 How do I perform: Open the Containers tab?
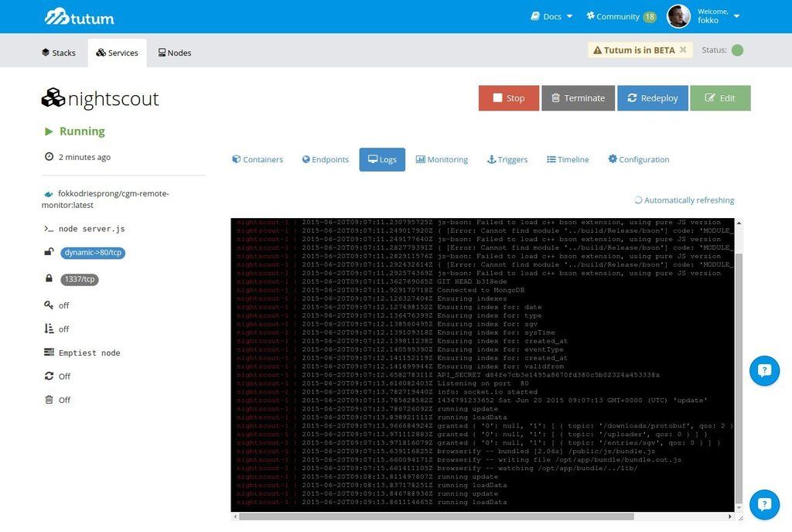tap(258, 159)
